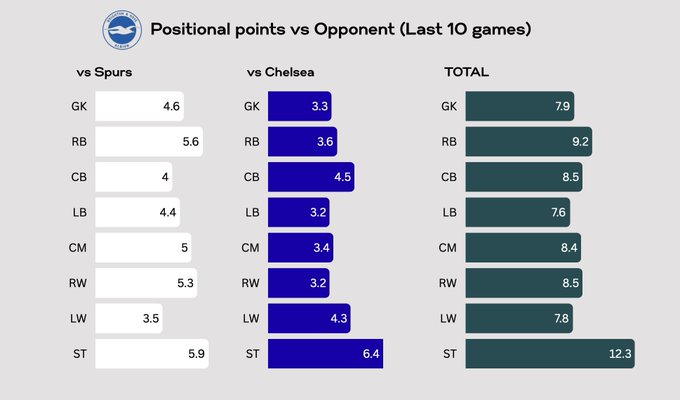Screen dimensions: 680x400
Task: Click the Chelsea GK bar showing 3.3
Action: click(300, 106)
